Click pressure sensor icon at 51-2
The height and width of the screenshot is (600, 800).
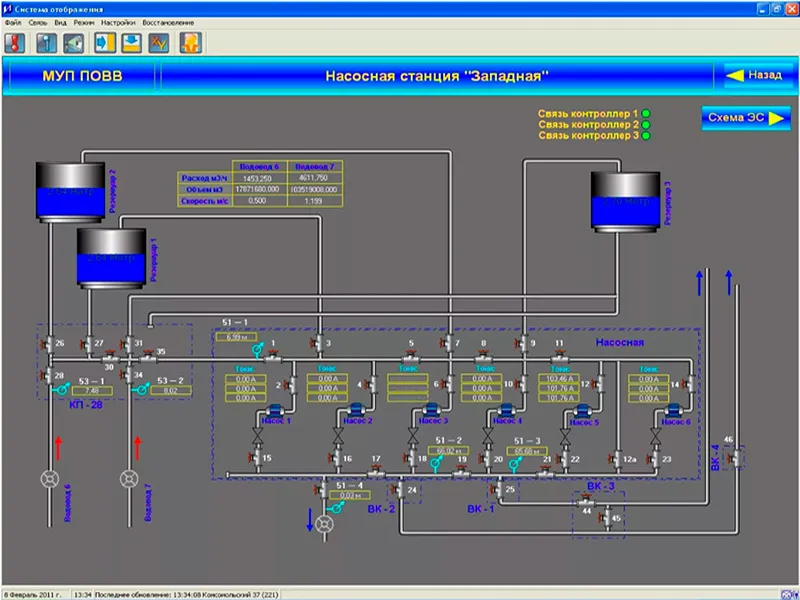pyautogui.click(x=437, y=461)
